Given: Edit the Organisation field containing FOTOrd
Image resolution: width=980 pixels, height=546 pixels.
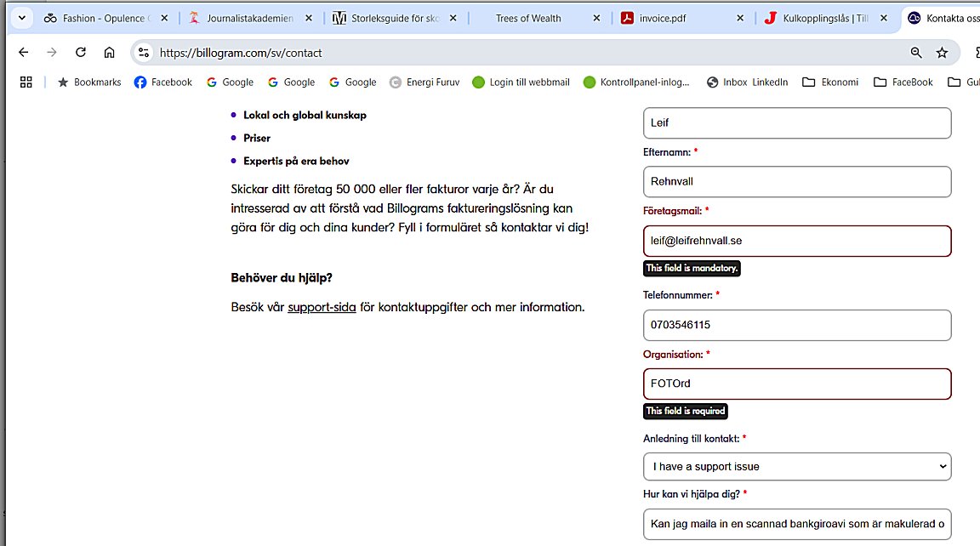Looking at the screenshot, I should (x=797, y=384).
